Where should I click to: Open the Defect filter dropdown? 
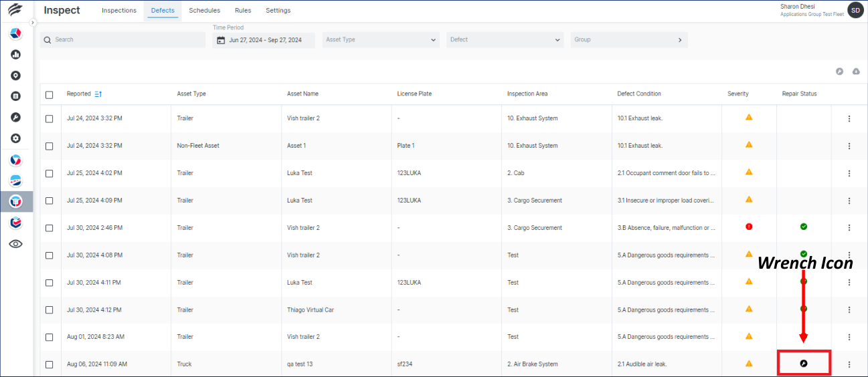pos(505,40)
